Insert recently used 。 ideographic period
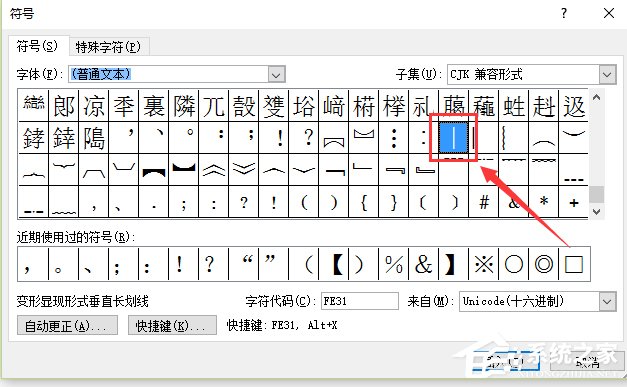Image resolution: width=627 pixels, height=387 pixels. click(64, 264)
